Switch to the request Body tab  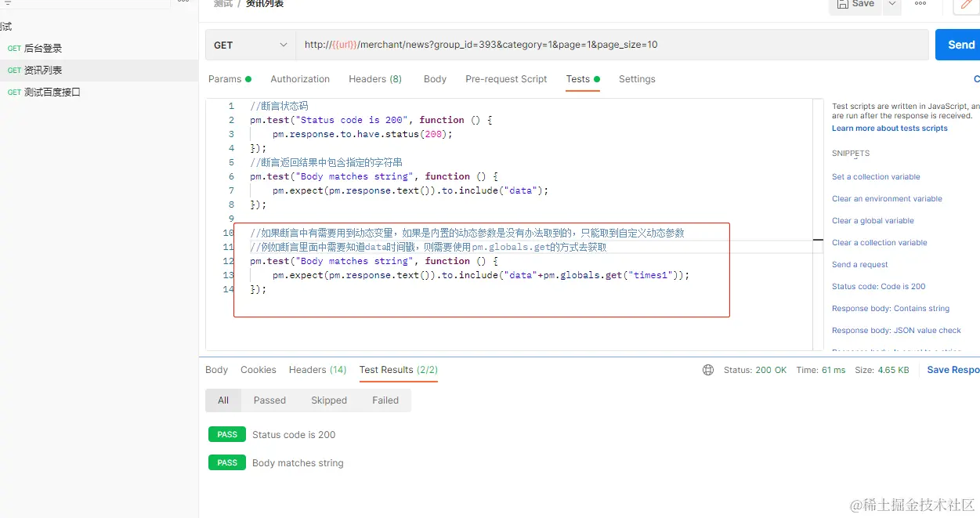click(435, 79)
